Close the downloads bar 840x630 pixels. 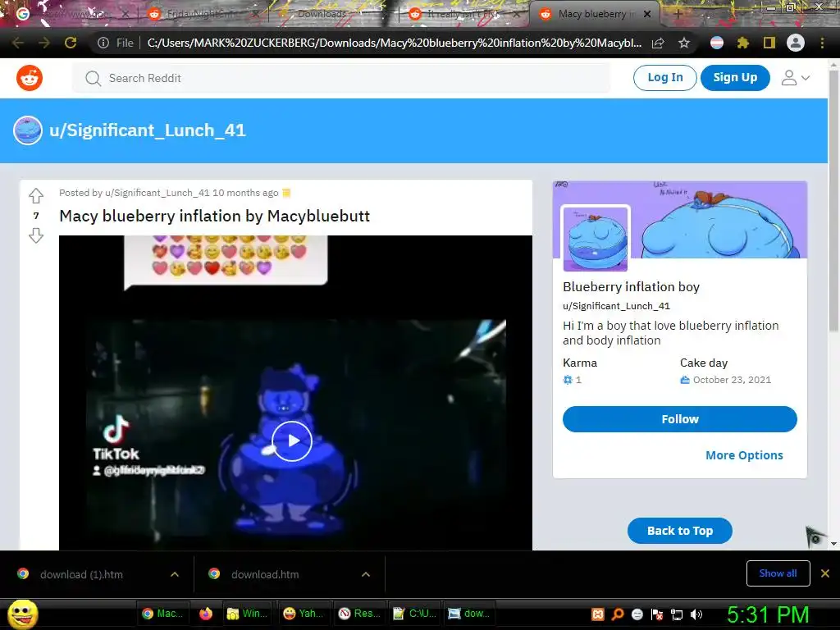click(825, 573)
